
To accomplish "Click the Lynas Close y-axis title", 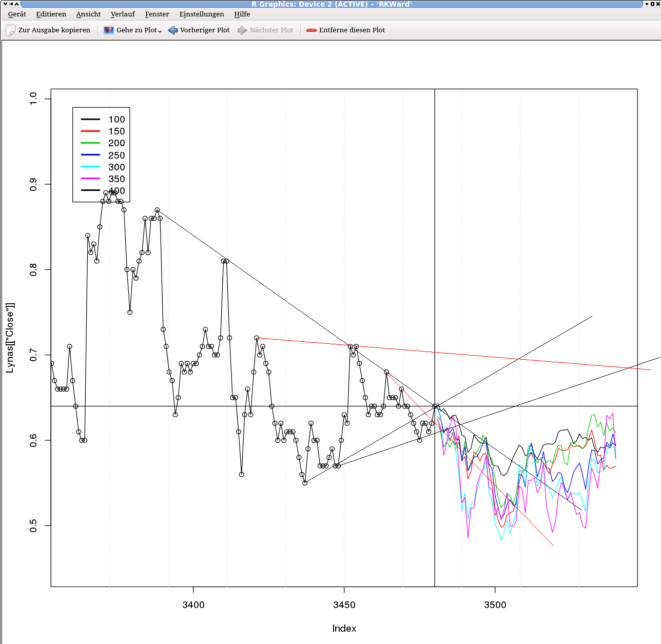I will [x=10, y=338].
